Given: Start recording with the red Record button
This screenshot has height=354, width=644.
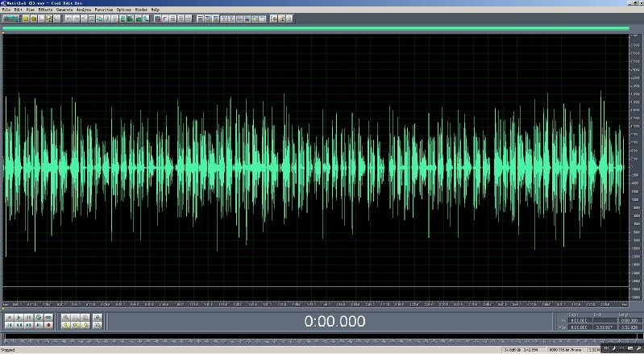Looking at the screenshot, I should 48,325.
